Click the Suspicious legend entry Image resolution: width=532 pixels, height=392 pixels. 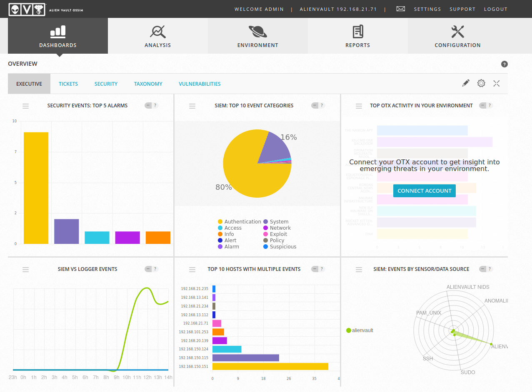(280, 247)
